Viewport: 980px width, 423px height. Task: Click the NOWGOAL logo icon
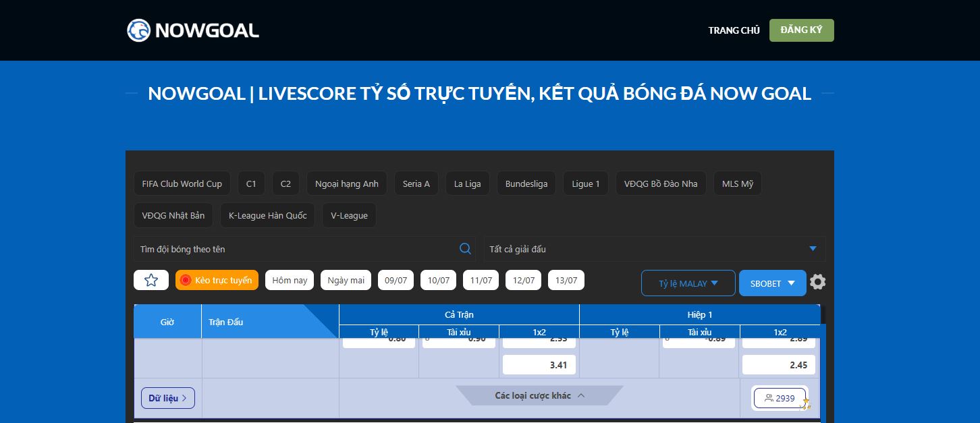coord(138,30)
